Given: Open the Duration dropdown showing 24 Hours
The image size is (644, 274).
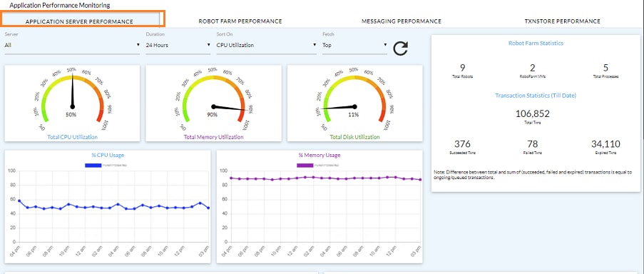Looking at the screenshot, I should point(178,45).
